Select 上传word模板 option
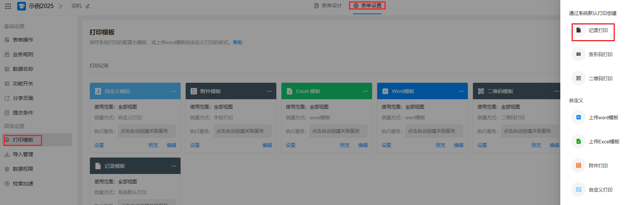 [x=603, y=117]
